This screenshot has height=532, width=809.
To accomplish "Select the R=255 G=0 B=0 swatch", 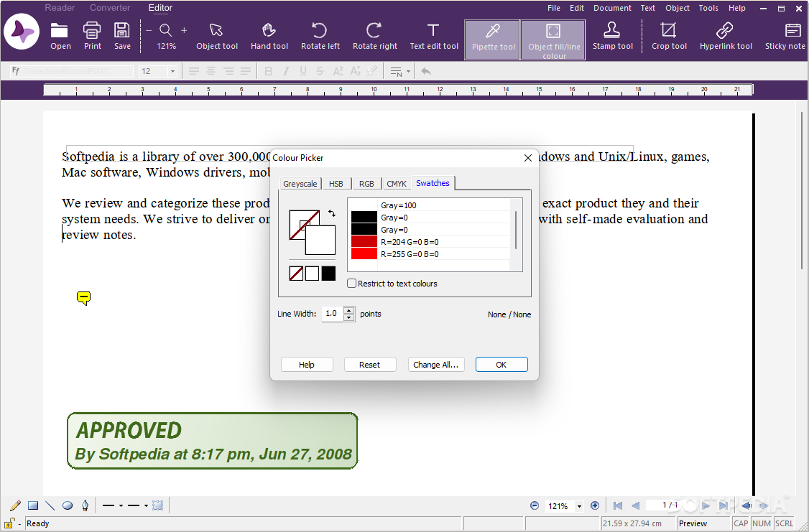I will (430, 253).
